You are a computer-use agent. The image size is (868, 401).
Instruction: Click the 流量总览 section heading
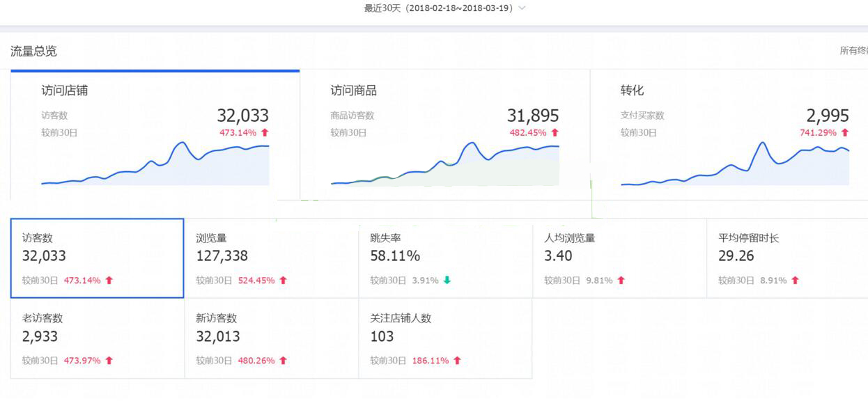click(x=33, y=51)
